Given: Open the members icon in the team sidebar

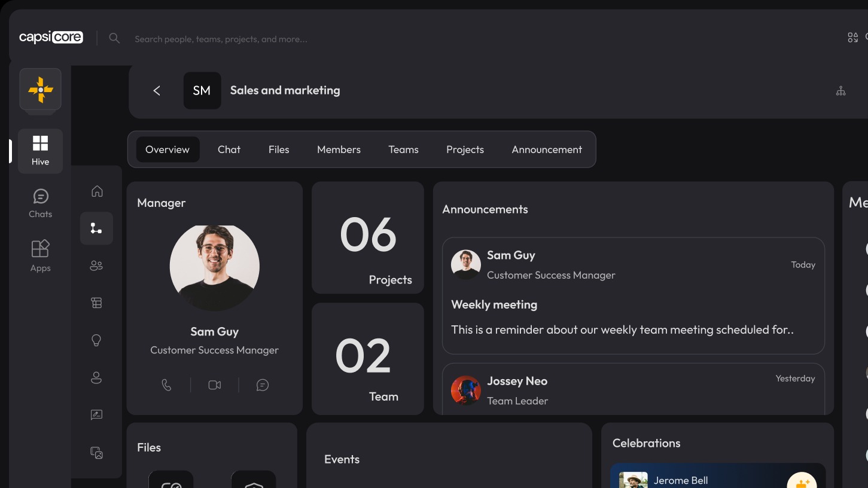Looking at the screenshot, I should click(x=96, y=266).
